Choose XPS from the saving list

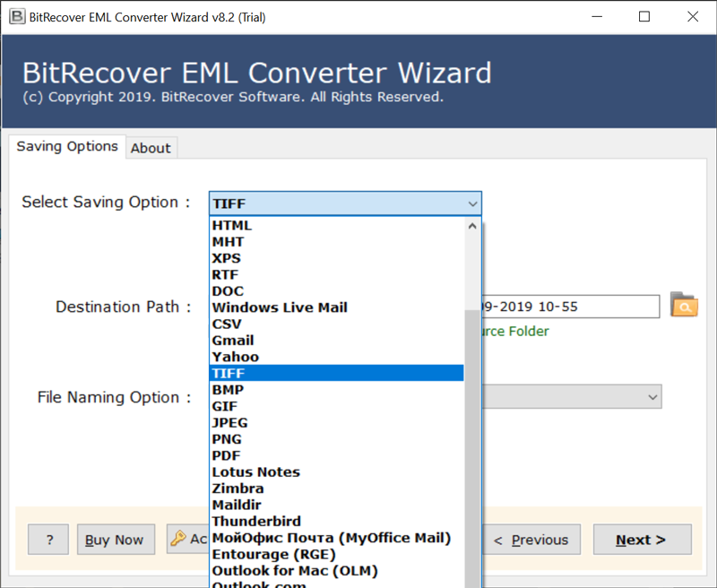coord(336,258)
